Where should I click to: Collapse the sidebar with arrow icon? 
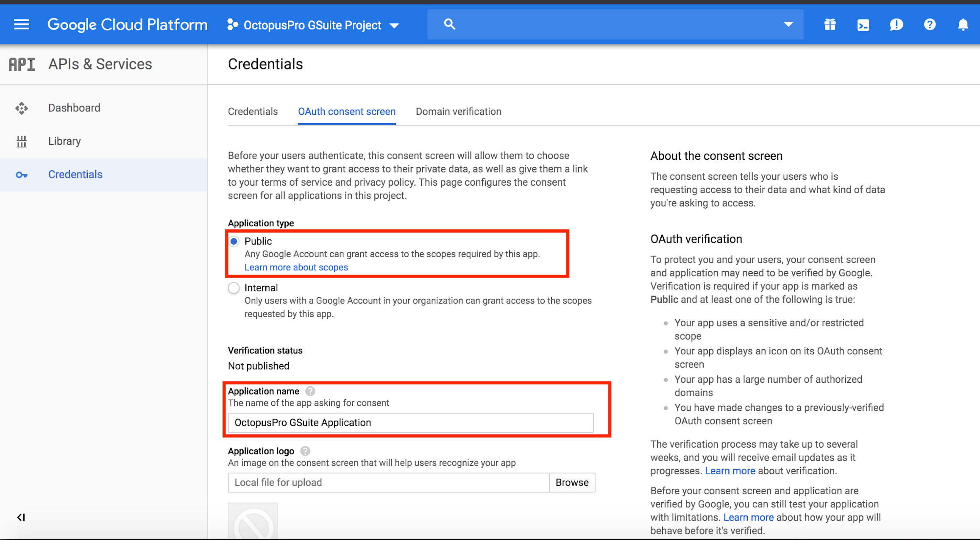click(x=21, y=517)
